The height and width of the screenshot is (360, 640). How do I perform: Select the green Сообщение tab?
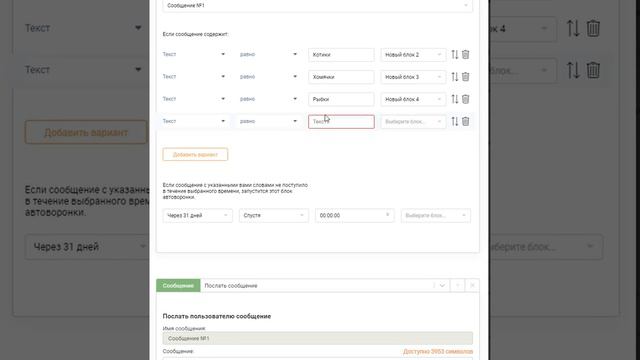tap(178, 286)
